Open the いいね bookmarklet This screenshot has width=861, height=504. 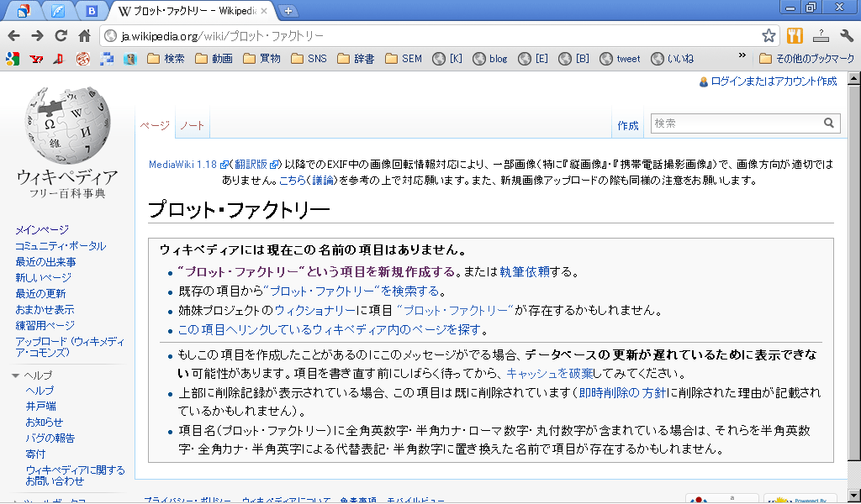(673, 59)
